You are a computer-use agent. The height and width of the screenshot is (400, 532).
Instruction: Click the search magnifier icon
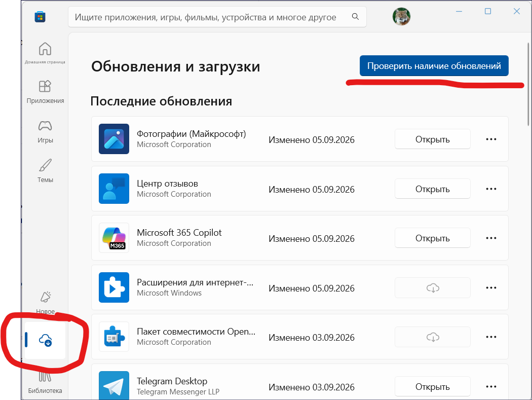355,17
